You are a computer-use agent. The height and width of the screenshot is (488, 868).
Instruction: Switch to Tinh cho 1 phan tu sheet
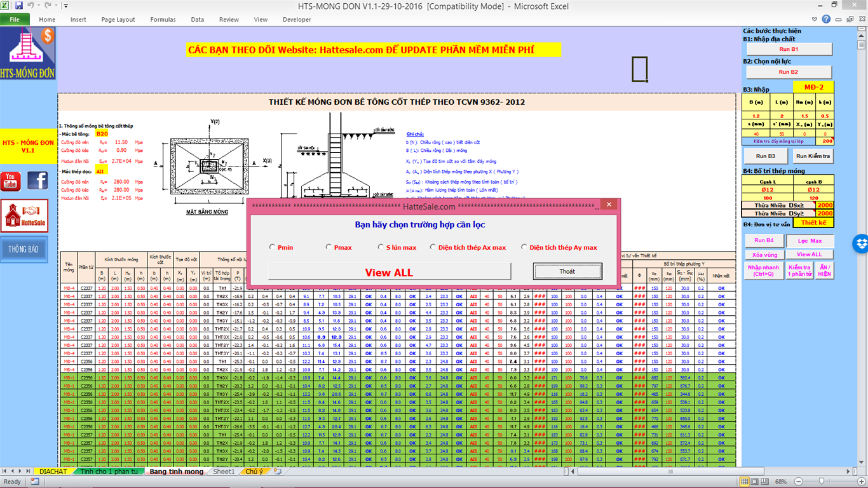tap(109, 471)
